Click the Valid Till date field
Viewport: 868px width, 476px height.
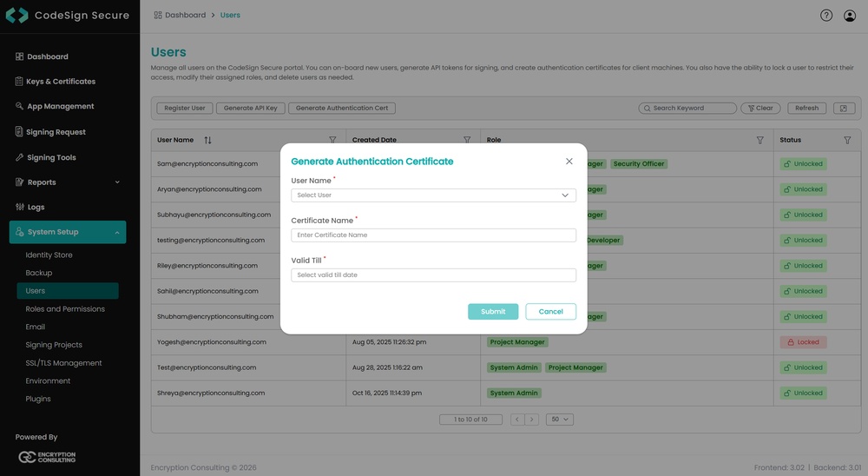[433, 274]
